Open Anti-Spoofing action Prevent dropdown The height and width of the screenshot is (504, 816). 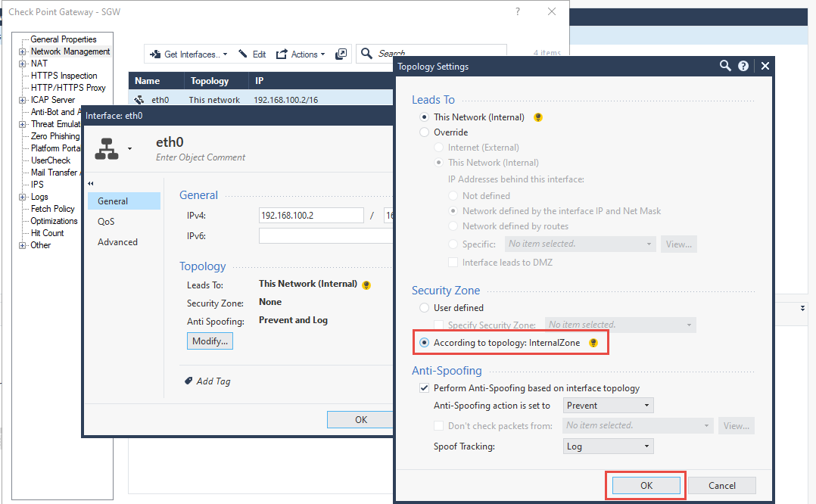(609, 406)
